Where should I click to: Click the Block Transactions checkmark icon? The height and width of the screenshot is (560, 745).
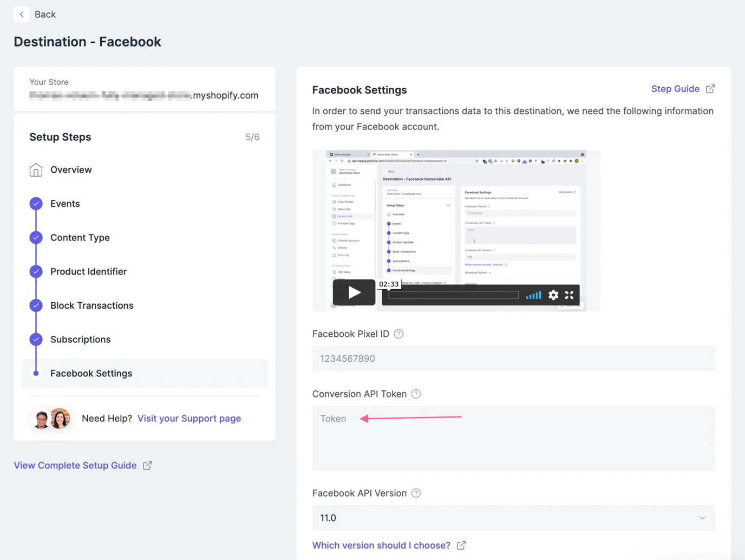[36, 305]
